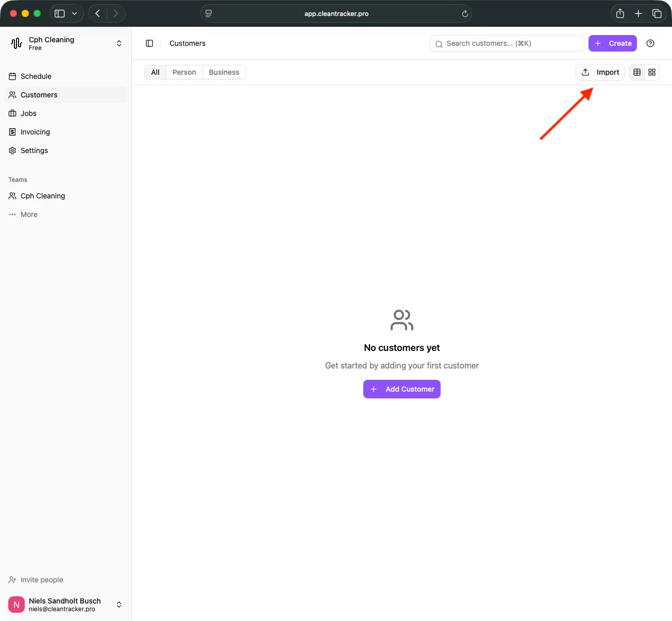Screen dimensions: 672x621
Task: Select the Customers icon in the sidebar
Action: pyautogui.click(x=12, y=95)
